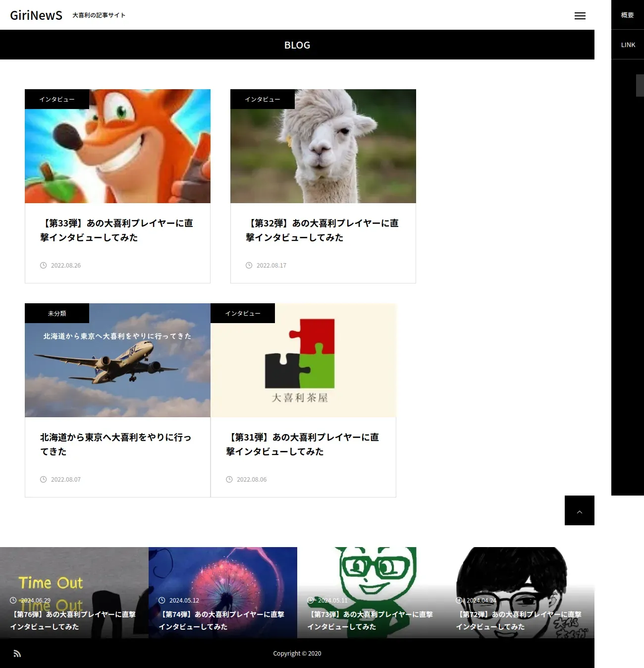Viewport: 644px width, 668px height.
Task: Open footer article 【第76弾】 Time Out
Action: click(74, 593)
